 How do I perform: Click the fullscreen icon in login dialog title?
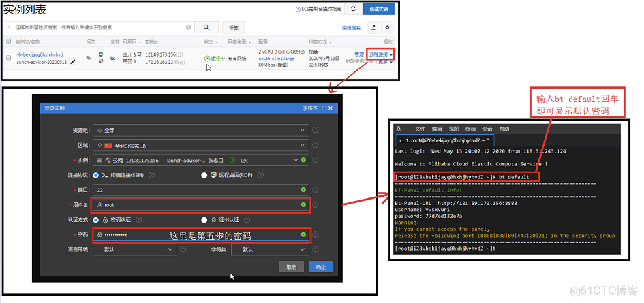point(324,108)
